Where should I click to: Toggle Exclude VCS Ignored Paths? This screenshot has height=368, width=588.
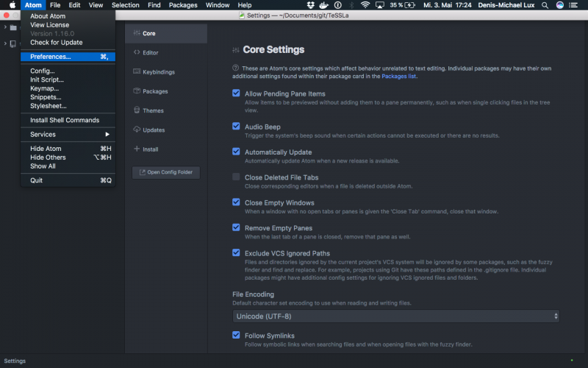pos(236,252)
